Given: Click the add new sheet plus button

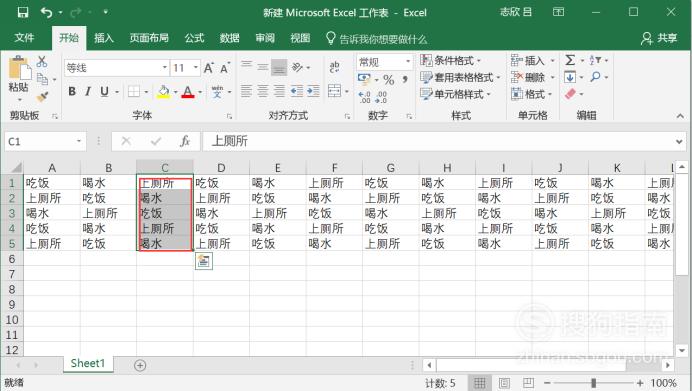Looking at the screenshot, I should (x=140, y=365).
